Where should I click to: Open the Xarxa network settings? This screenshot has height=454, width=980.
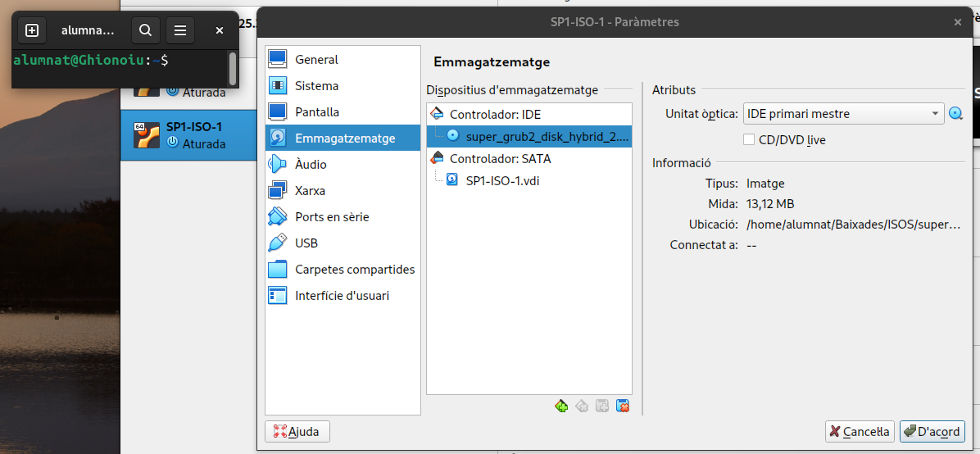pyautogui.click(x=310, y=191)
